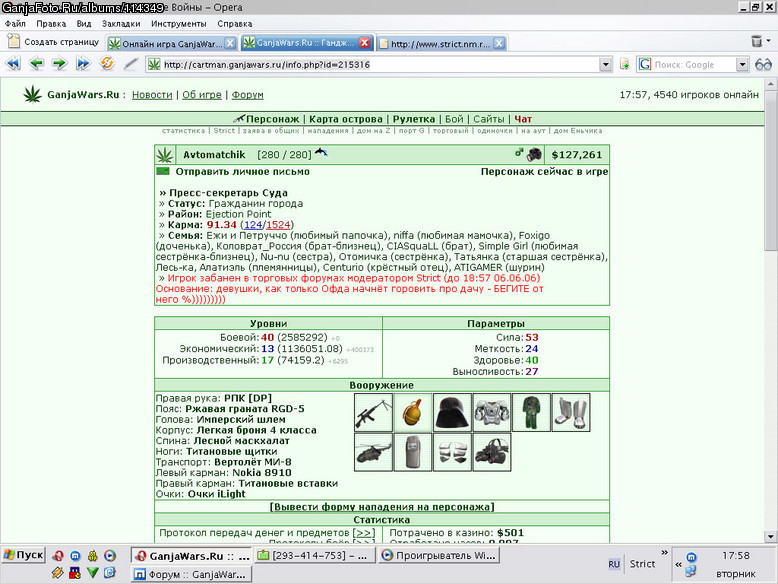778x584 pixels.
Task: Click the fast forward navigation button
Action: click(x=83, y=64)
